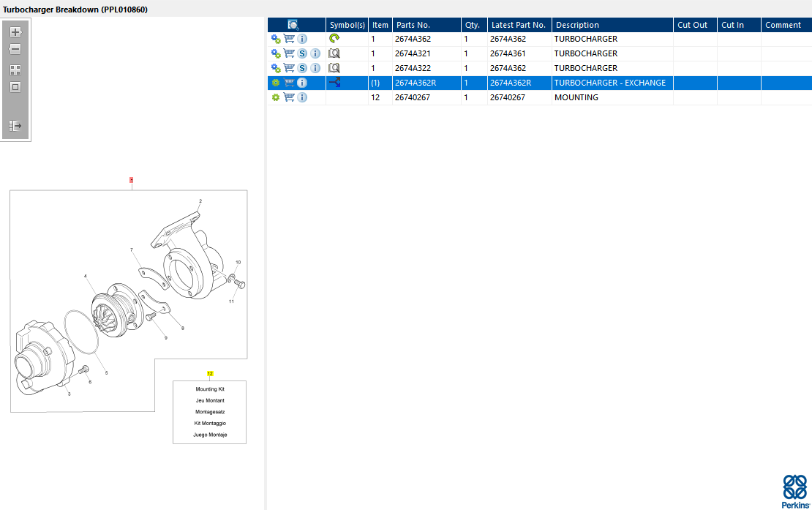The height and width of the screenshot is (510, 812).
Task: Zoom out of the diagram view
Action: click(x=15, y=49)
